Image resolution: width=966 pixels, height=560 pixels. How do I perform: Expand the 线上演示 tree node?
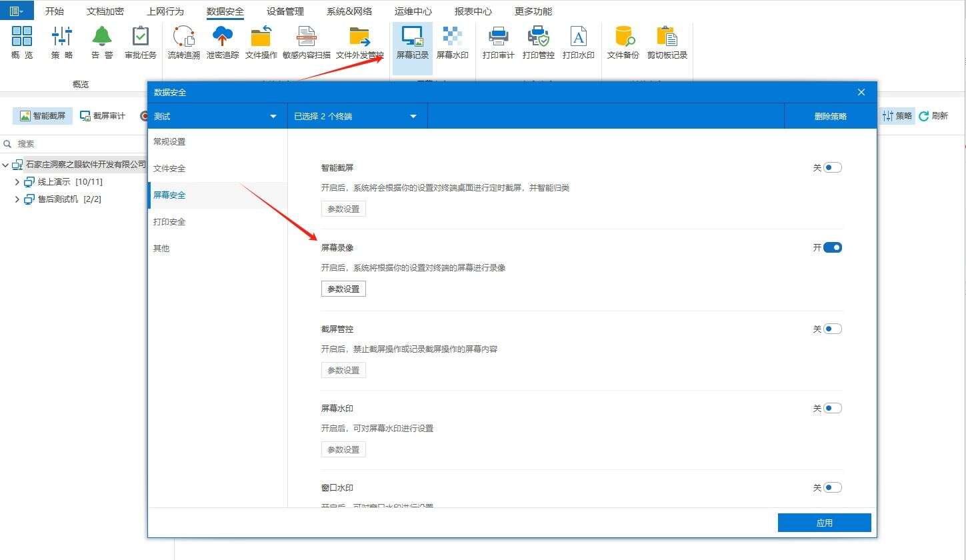(17, 181)
